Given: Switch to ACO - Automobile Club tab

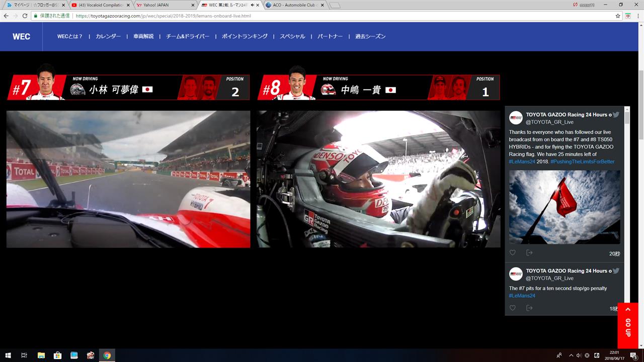Looking at the screenshot, I should pos(294,5).
